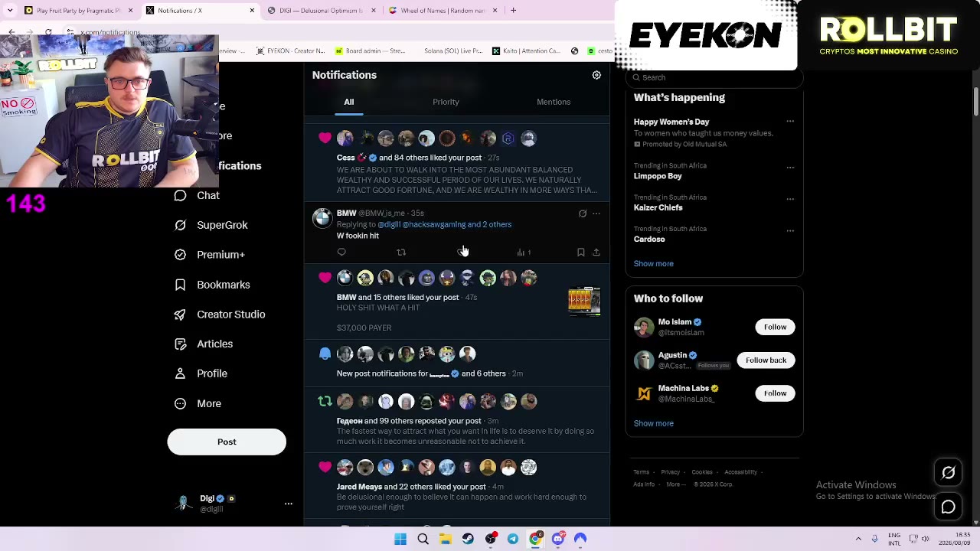980x551 pixels.
Task: Open the Kaito Attention bookmark
Action: point(526,51)
